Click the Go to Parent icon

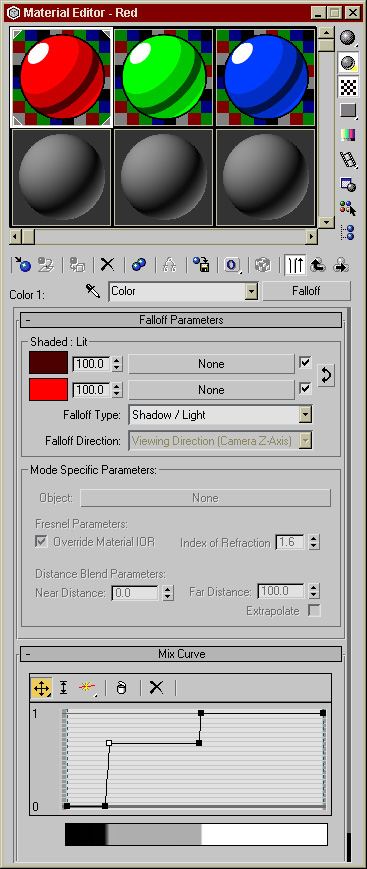(317, 265)
